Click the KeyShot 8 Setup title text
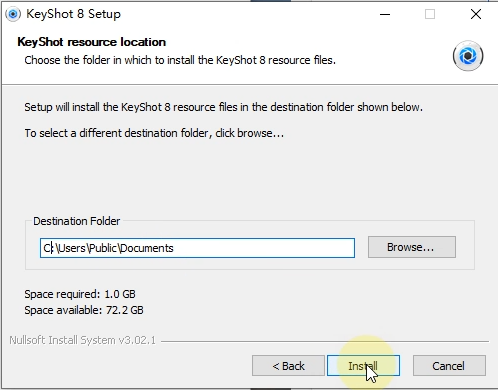Screen dimensions: 498x390 pyautogui.click(x=73, y=14)
